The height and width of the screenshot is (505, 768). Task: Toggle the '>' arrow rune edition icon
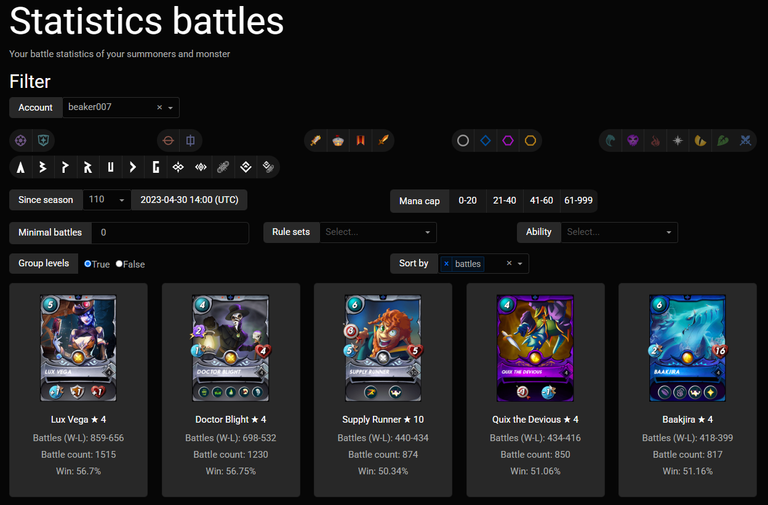click(x=133, y=168)
